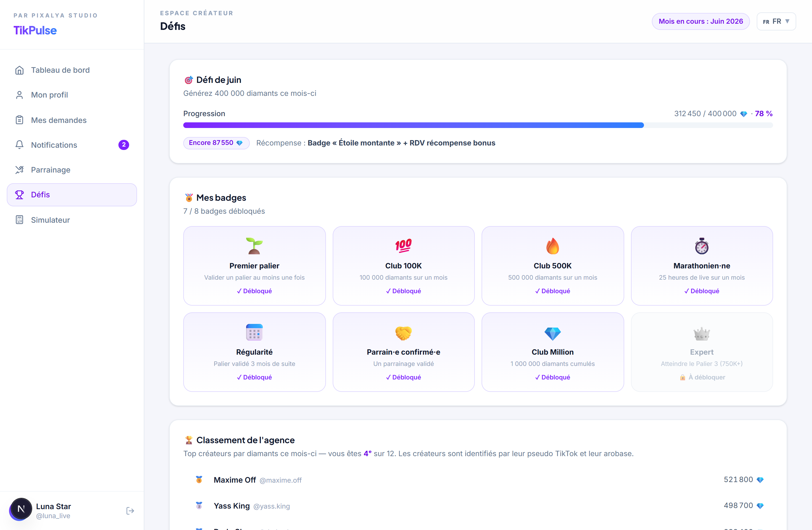Open Mon profil menu item
Image resolution: width=812 pixels, height=530 pixels.
tap(72, 95)
